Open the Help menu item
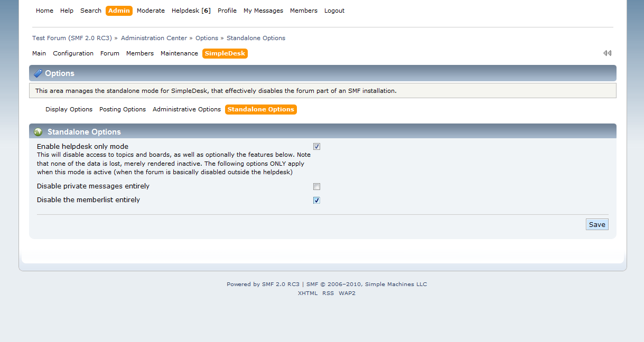The image size is (644, 342). (67, 11)
